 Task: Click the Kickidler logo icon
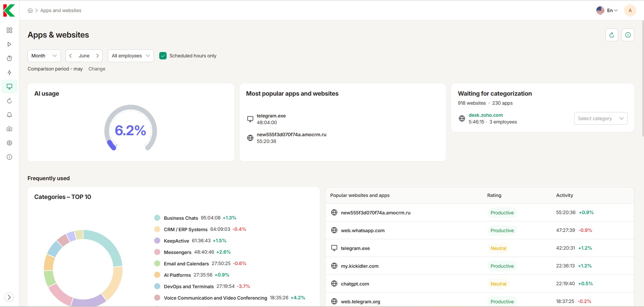[x=9, y=10]
